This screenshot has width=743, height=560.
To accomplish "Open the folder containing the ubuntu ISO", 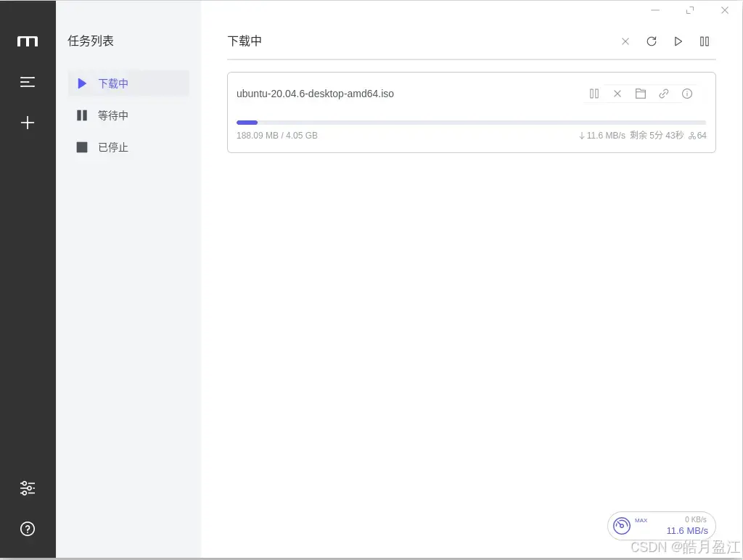I will pos(641,94).
